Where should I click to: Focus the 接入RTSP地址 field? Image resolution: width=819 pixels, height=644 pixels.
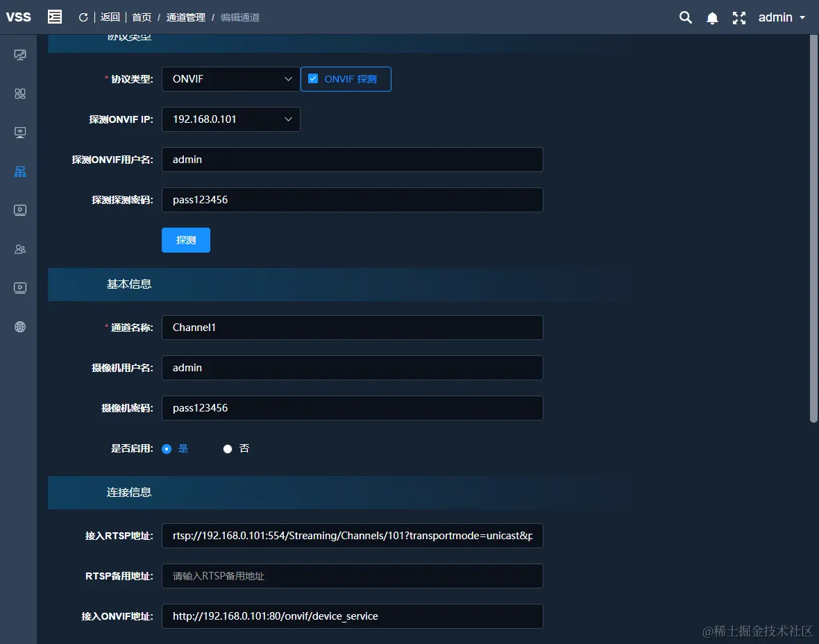[x=353, y=536]
